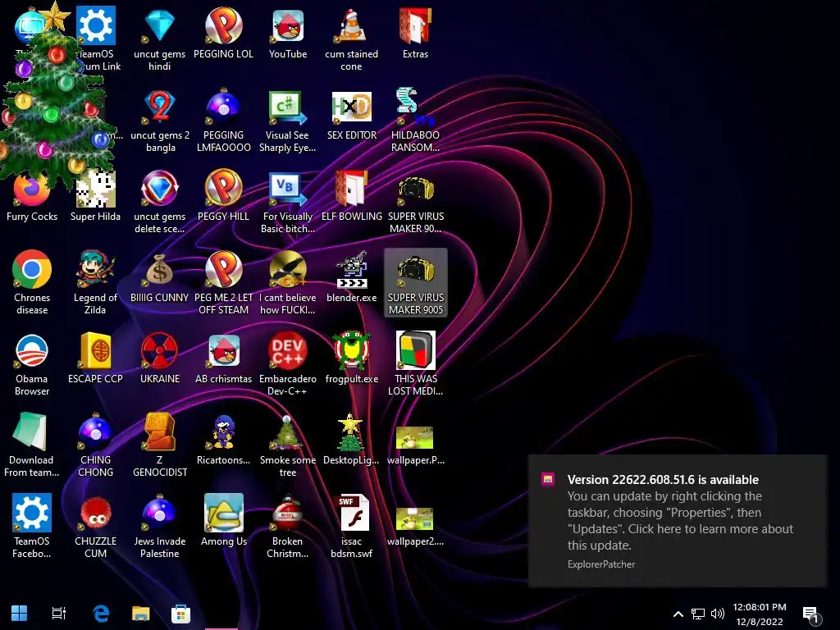Open the Download From team... notepad icon
The width and height of the screenshot is (840, 630).
pos(32,431)
